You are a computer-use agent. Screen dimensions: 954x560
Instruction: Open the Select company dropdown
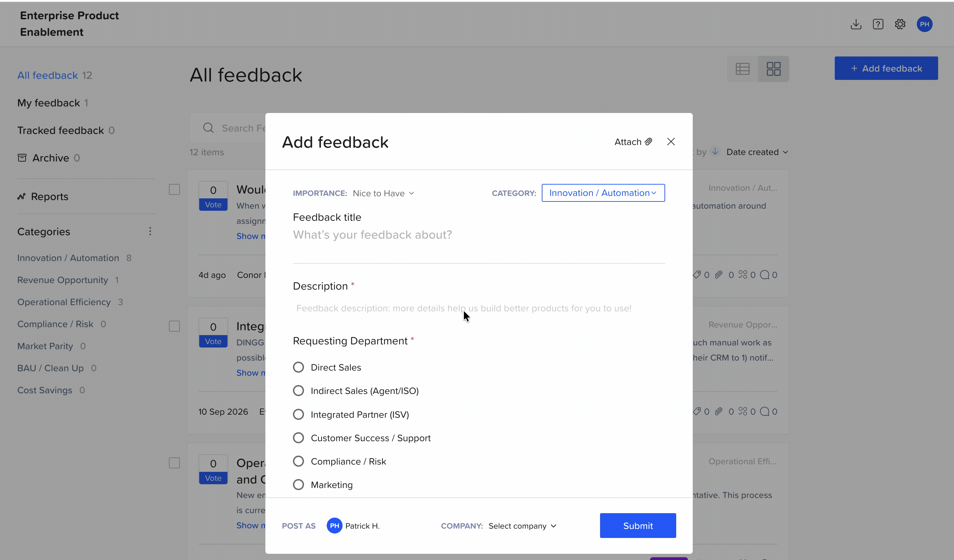point(522,526)
